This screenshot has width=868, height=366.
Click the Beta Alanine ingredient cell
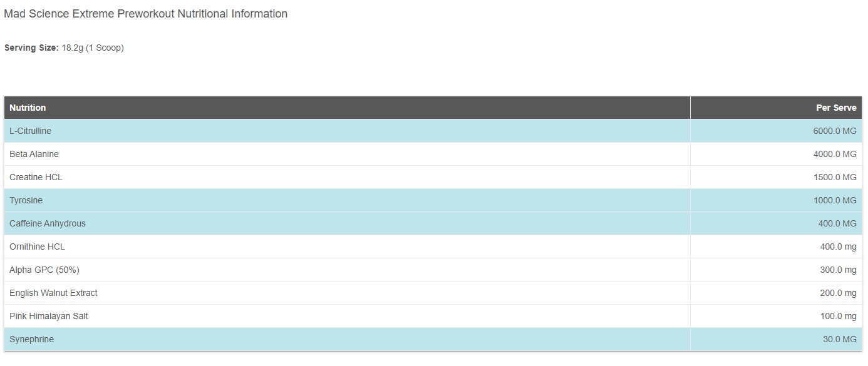click(34, 154)
